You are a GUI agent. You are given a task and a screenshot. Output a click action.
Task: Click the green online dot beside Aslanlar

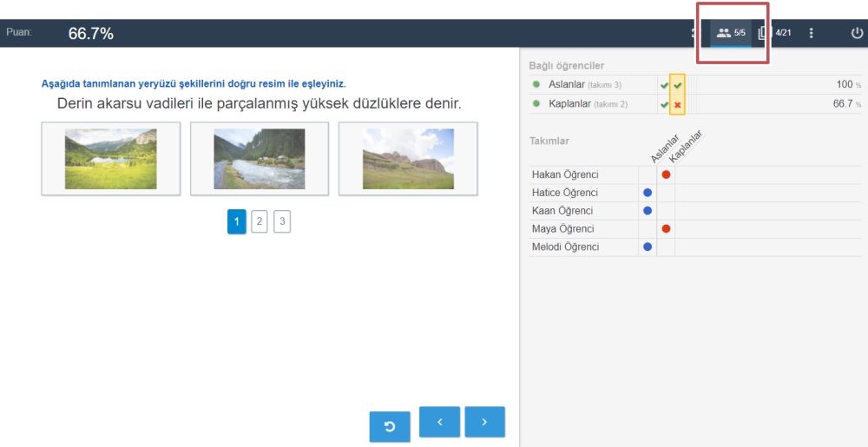point(536,85)
